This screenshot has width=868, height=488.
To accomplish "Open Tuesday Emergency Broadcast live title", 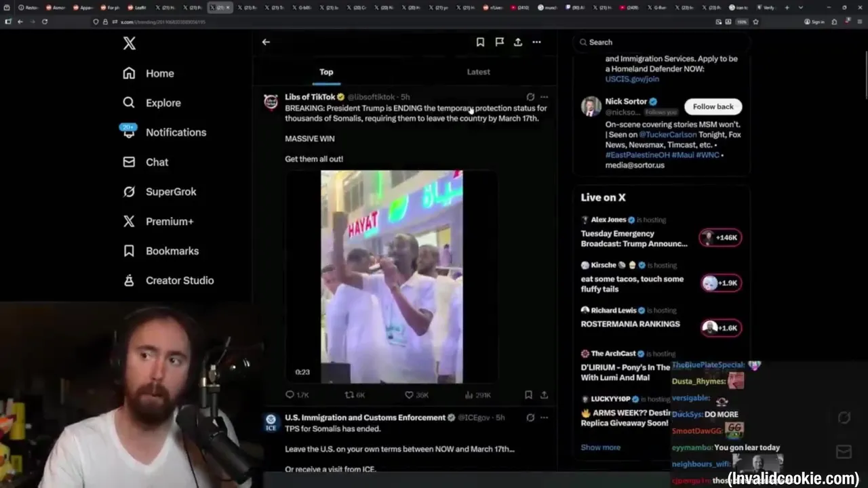I will pyautogui.click(x=634, y=239).
